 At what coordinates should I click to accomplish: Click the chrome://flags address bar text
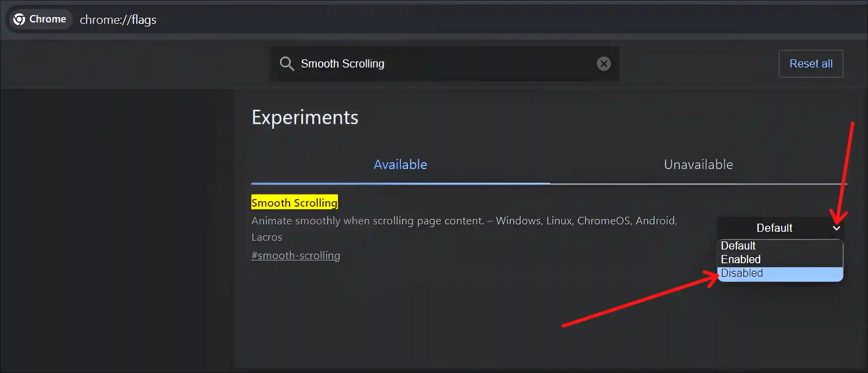pos(118,20)
